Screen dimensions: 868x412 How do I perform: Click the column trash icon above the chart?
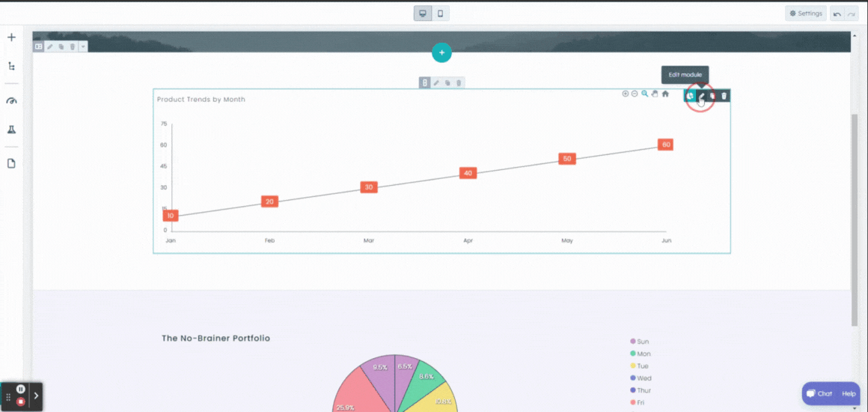(459, 82)
